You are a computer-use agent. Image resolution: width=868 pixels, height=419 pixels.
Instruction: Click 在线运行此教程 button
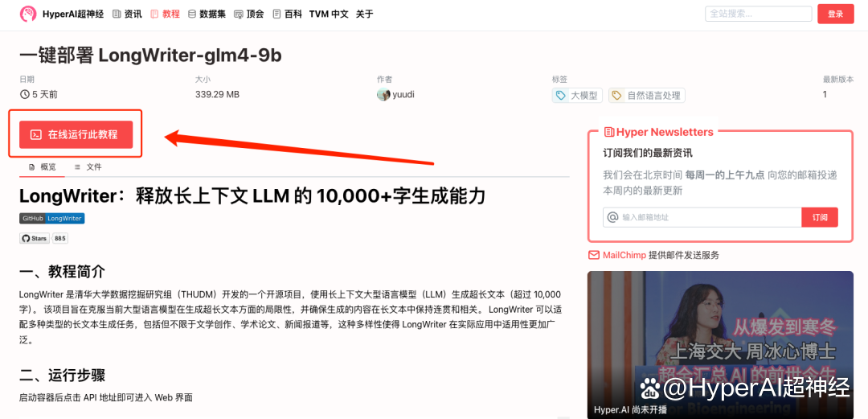point(76,134)
